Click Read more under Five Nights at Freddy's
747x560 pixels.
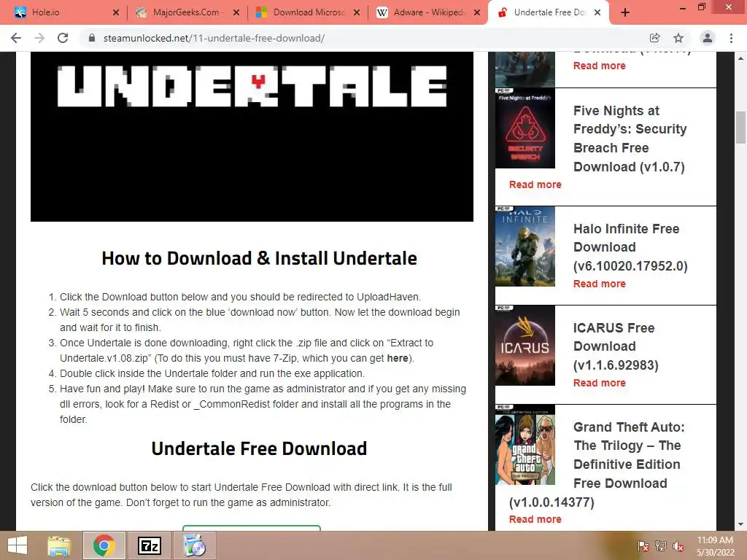pos(535,184)
